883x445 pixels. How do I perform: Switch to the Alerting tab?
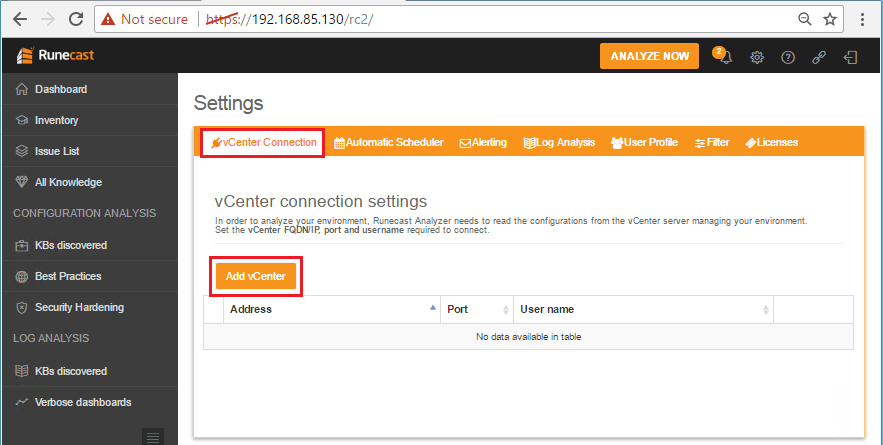click(x=483, y=143)
